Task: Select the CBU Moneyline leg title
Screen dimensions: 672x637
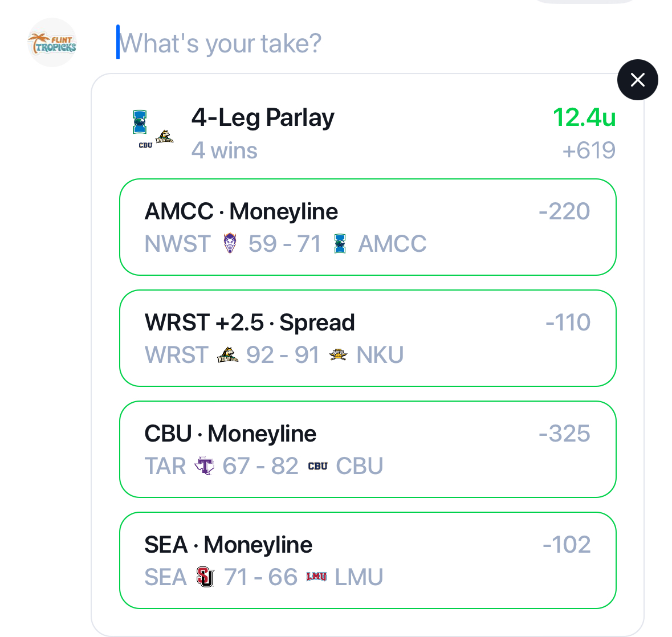Action: point(230,434)
